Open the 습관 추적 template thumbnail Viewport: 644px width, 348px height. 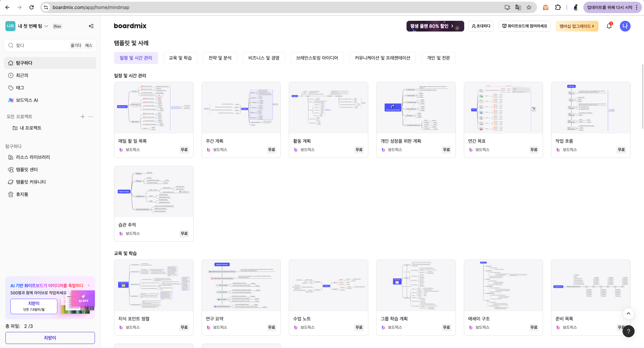(154, 191)
